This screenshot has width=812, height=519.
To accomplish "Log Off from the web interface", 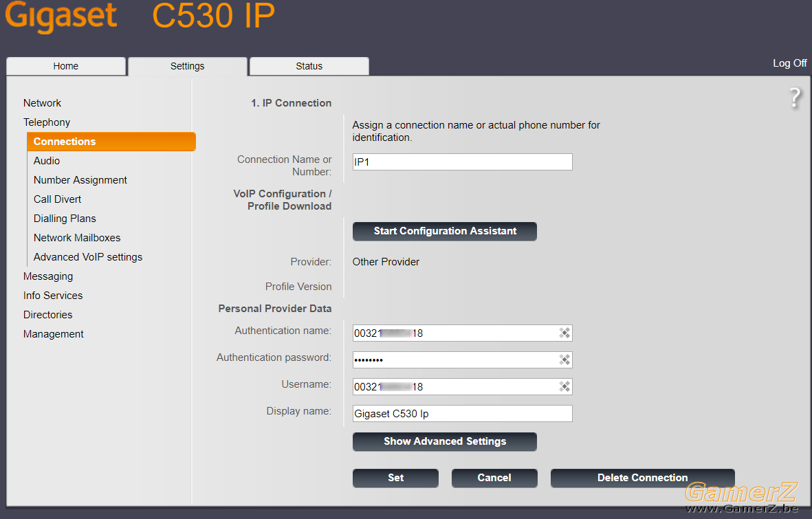I will [789, 63].
